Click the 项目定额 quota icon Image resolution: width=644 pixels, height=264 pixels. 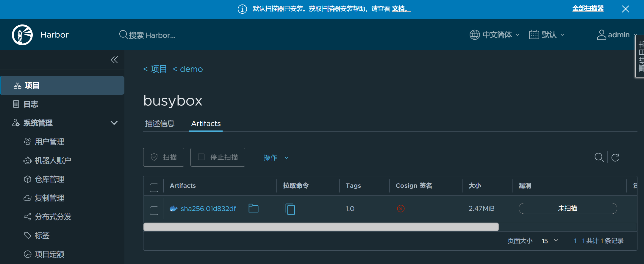pos(27,254)
